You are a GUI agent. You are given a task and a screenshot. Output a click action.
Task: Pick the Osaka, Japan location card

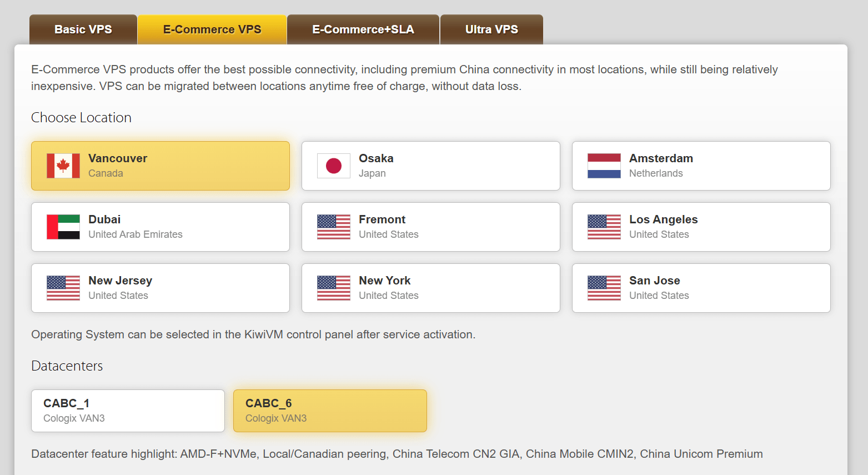point(431,166)
